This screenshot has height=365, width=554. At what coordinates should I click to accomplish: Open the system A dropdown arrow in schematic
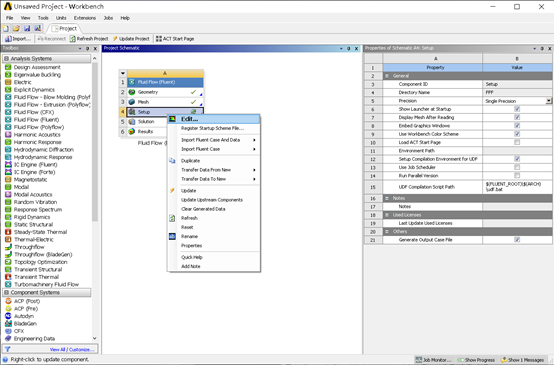[123, 73]
